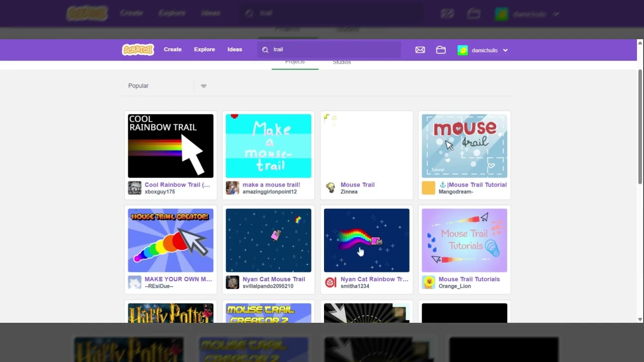This screenshot has width=644, height=362.
Task: Open make a mouse trail! title link
Action: click(x=271, y=185)
